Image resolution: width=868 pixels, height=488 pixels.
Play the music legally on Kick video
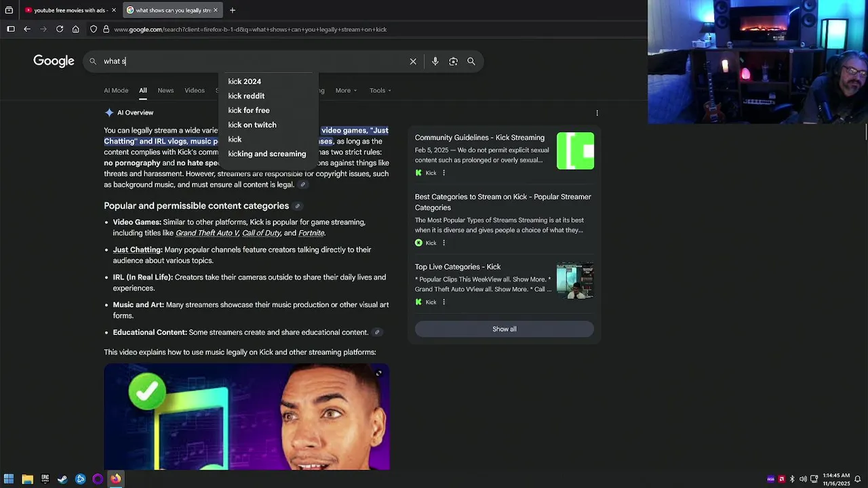click(247, 417)
